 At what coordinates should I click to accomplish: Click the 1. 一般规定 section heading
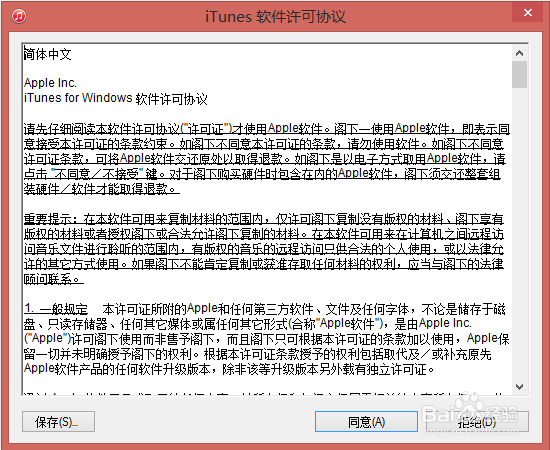pyautogui.click(x=56, y=309)
